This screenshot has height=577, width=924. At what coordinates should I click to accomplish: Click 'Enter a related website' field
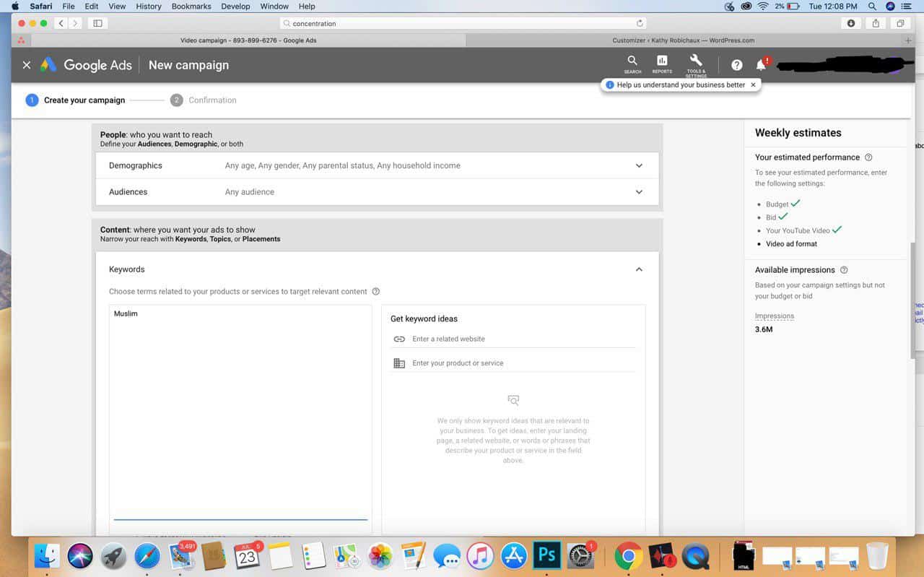point(514,339)
